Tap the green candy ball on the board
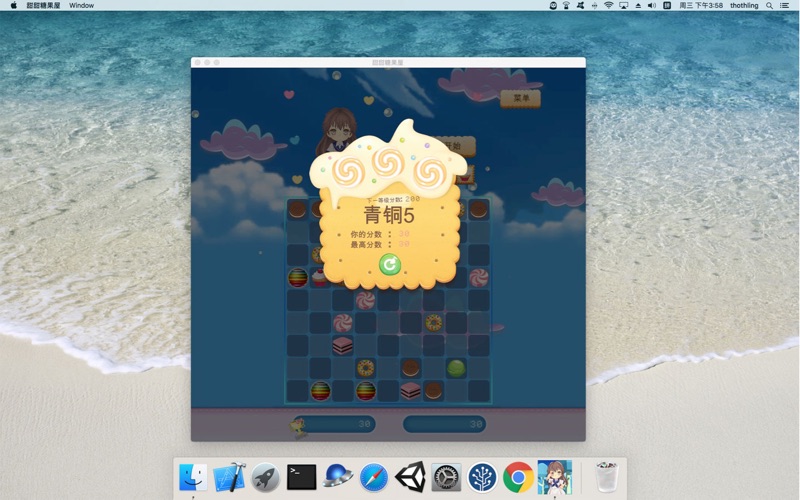Screen dimensions: 800x500 [x=456, y=368]
